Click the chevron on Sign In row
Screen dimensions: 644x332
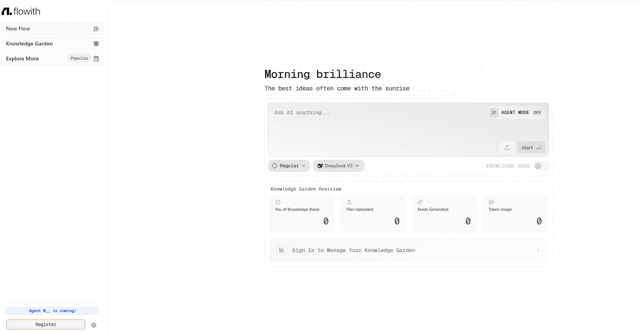coord(538,250)
